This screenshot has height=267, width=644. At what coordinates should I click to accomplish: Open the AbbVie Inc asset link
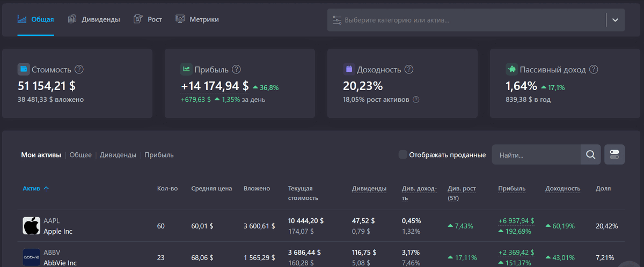pos(60,263)
